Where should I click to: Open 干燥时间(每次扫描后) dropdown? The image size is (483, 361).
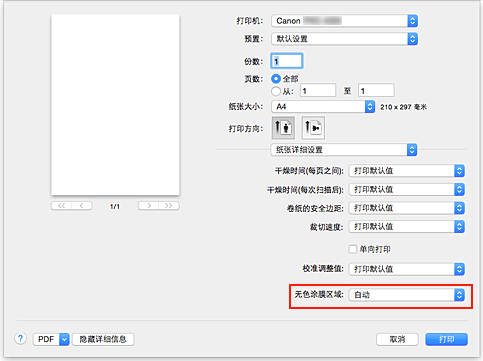[407, 190]
